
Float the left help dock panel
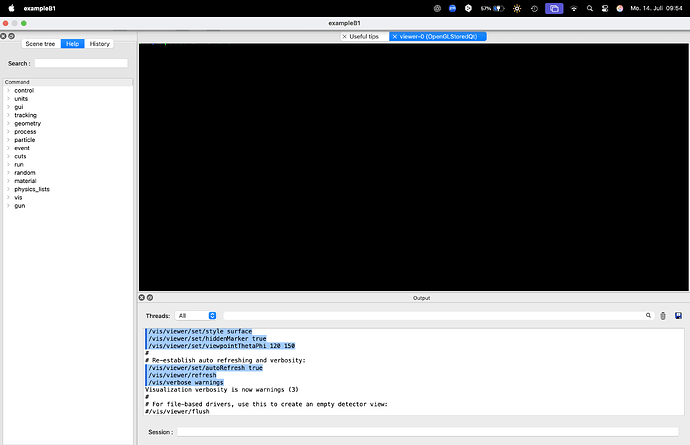pos(11,36)
